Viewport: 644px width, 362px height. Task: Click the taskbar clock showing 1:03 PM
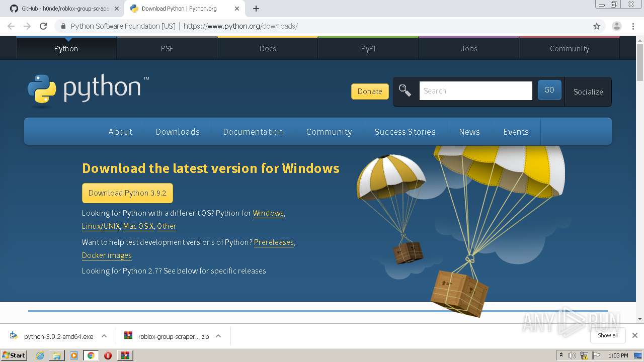[618, 355]
